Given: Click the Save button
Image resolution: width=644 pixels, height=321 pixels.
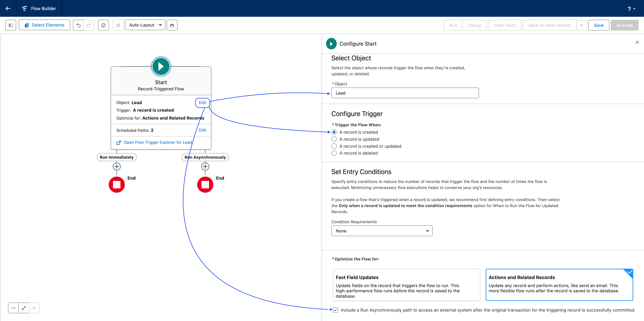Looking at the screenshot, I should point(599,25).
